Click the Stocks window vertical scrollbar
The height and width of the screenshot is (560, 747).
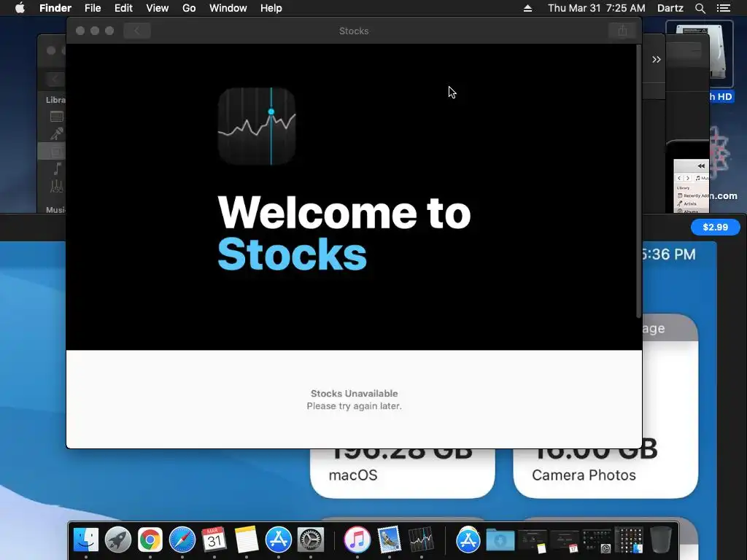(638, 182)
